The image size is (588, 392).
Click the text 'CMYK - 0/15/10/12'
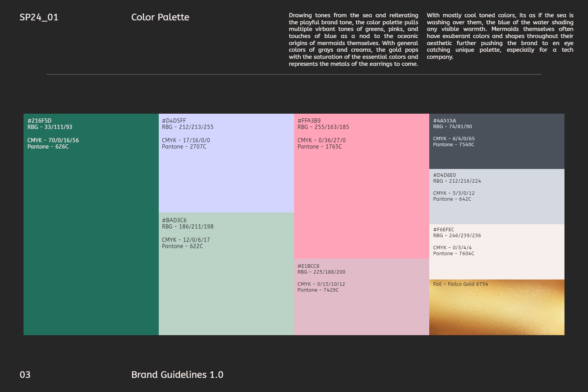click(x=321, y=284)
